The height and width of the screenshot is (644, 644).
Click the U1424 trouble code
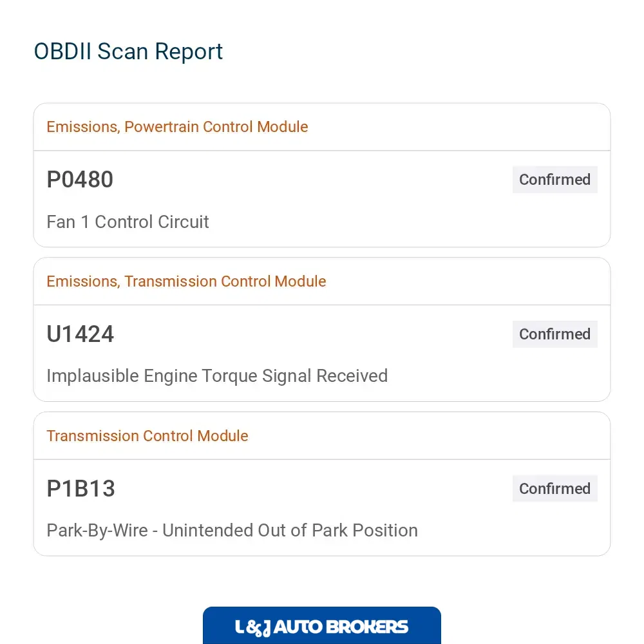point(80,334)
